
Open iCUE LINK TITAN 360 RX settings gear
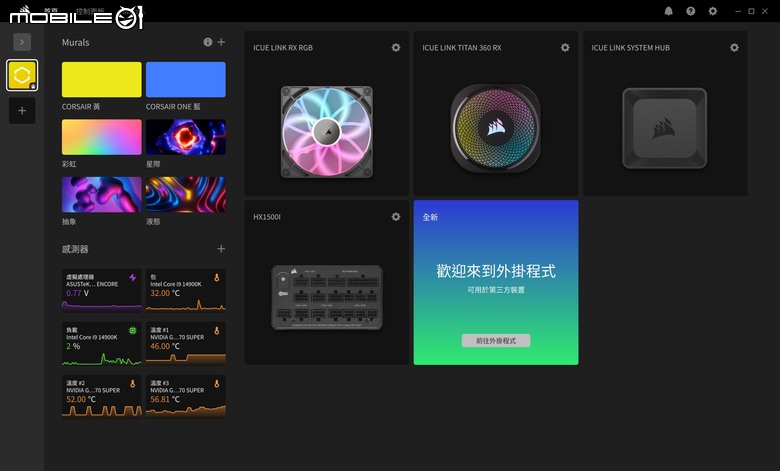565,48
